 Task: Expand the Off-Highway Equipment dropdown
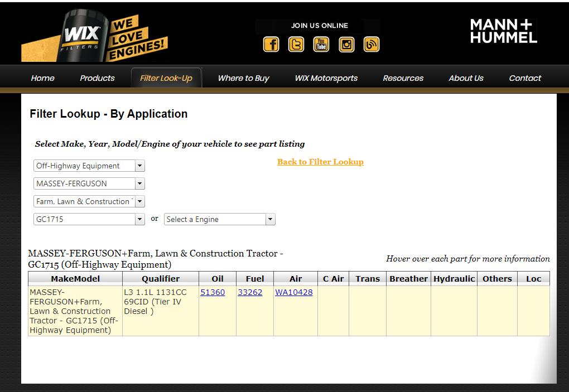pos(89,166)
